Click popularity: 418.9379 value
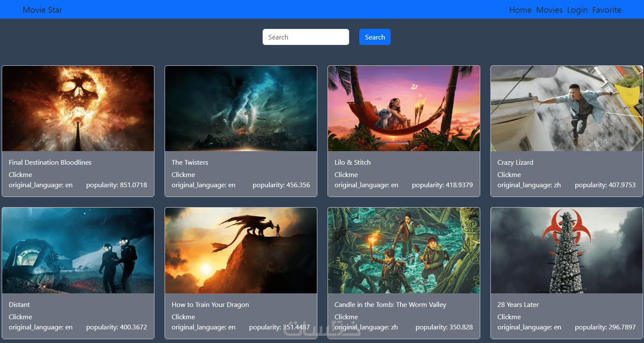 pos(442,185)
